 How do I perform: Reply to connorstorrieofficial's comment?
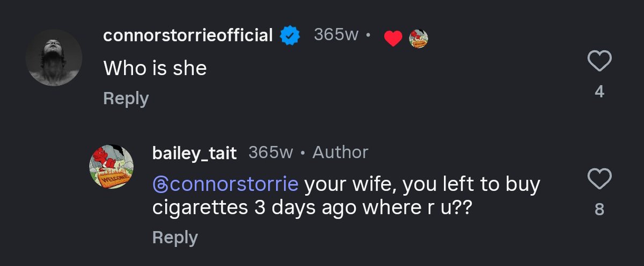[126, 98]
